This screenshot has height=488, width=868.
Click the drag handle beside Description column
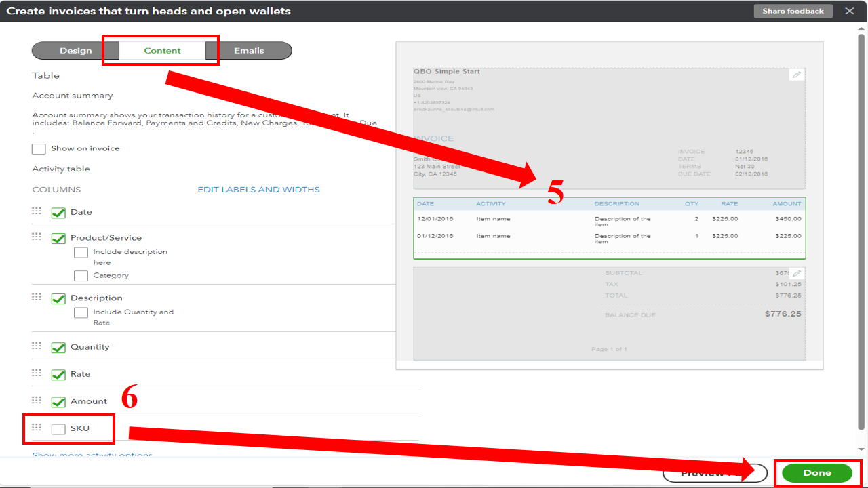[37, 296]
